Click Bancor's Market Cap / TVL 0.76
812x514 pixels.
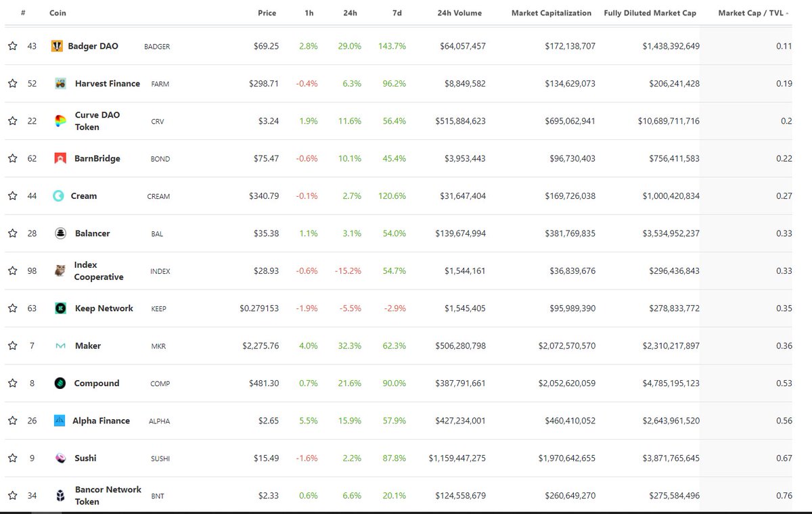784,496
